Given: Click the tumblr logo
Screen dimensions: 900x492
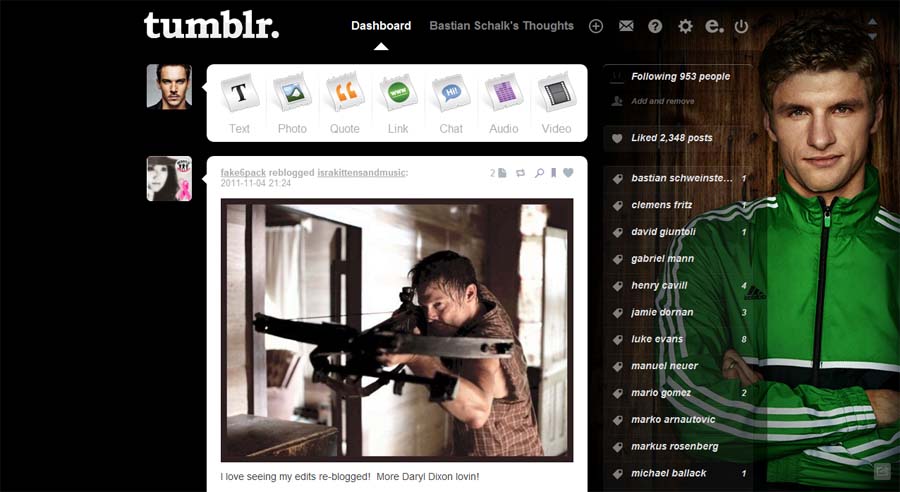Looking at the screenshot, I should [x=211, y=26].
